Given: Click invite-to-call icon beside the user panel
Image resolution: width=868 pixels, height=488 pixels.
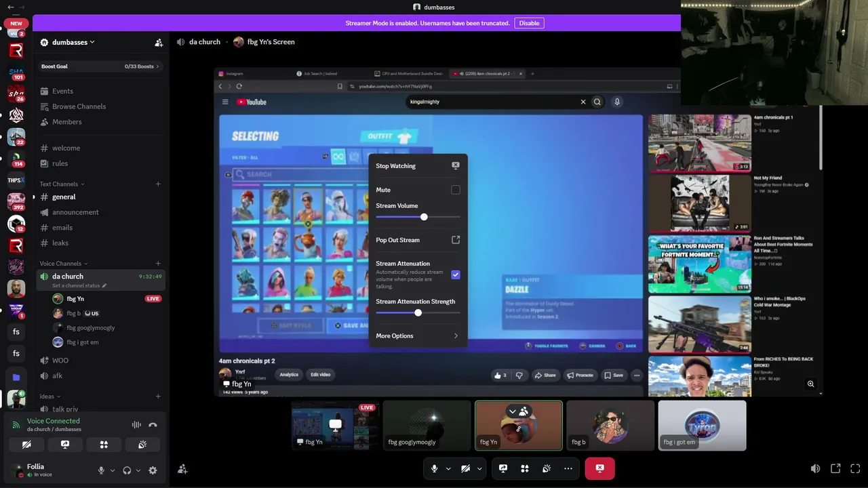Looking at the screenshot, I should (x=182, y=469).
